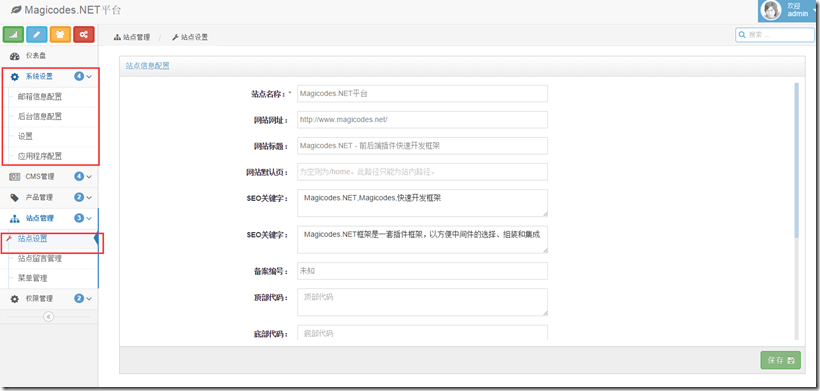820x391 pixels.
Task: Click the gear icon beside 权限管理
Action: [15, 299]
